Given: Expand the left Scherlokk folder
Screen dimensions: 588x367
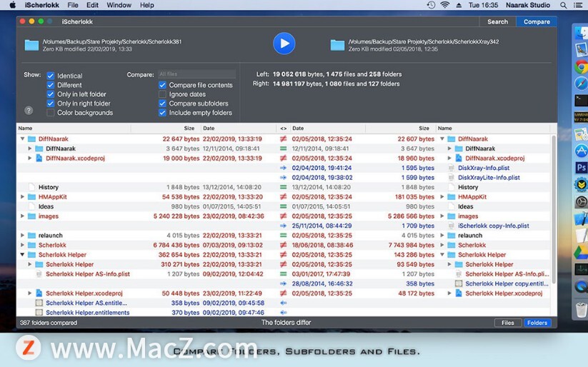Looking at the screenshot, I should tap(22, 245).
